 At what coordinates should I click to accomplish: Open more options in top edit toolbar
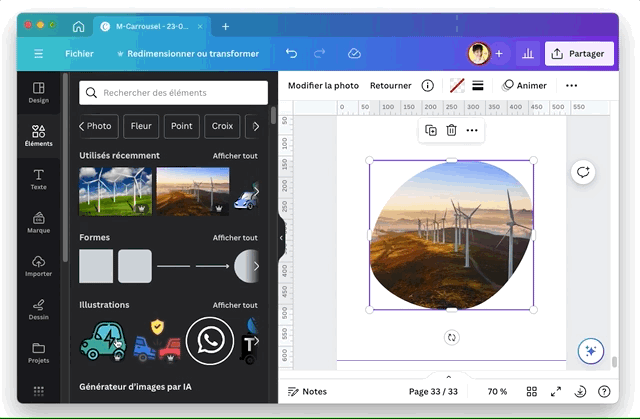tap(571, 86)
